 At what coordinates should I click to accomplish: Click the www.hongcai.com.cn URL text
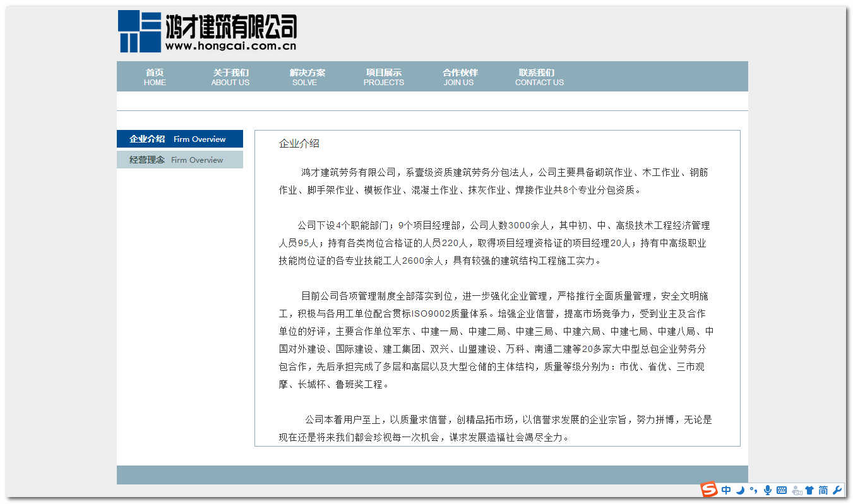pos(231,45)
